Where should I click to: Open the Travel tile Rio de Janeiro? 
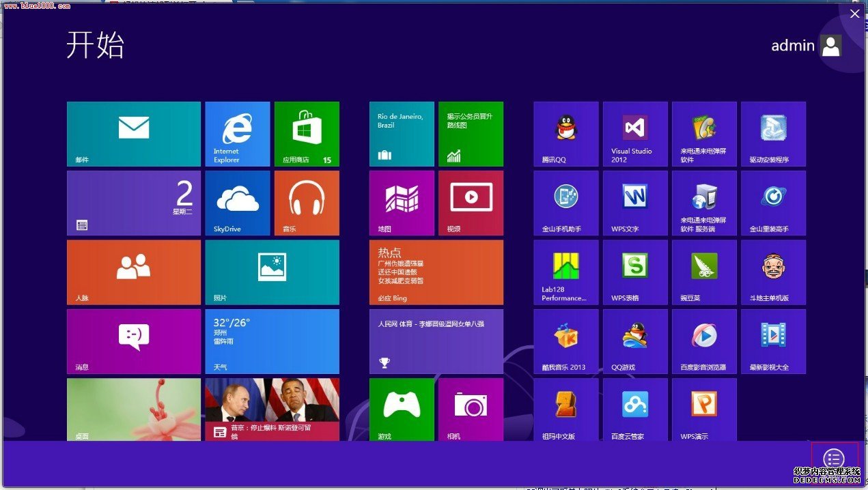click(x=402, y=134)
